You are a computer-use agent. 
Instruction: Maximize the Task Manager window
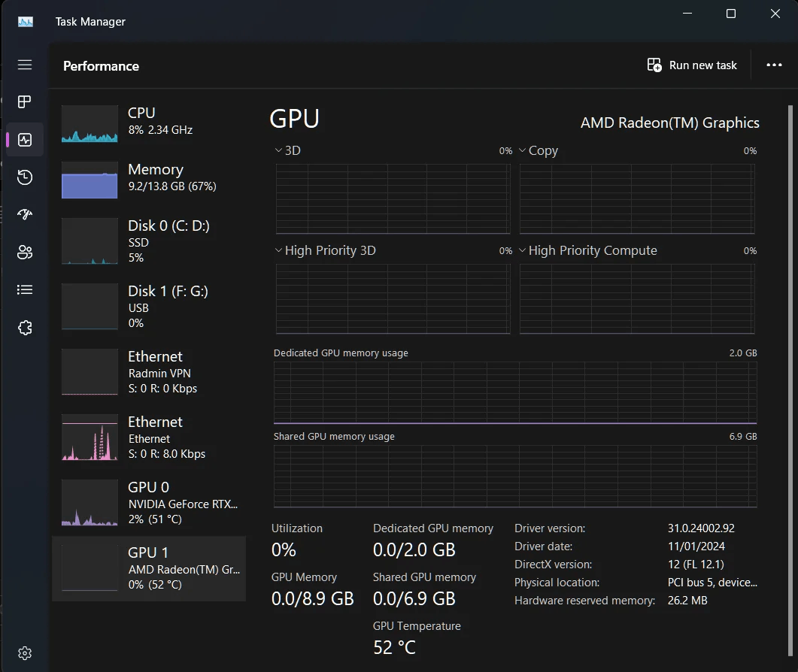[731, 14]
